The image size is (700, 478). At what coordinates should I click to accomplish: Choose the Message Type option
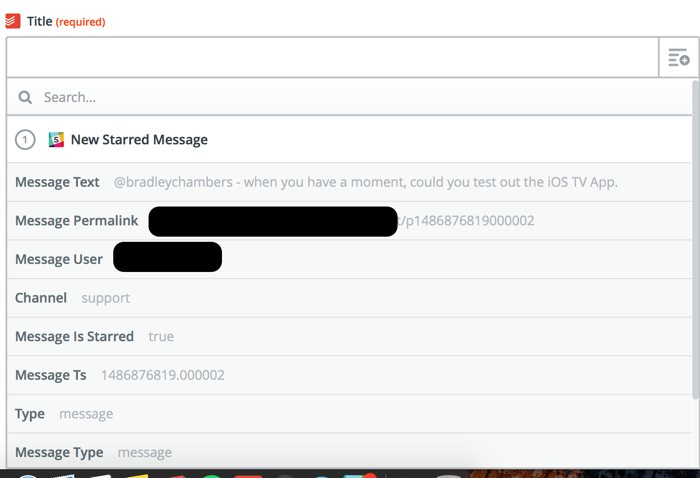tap(349, 452)
